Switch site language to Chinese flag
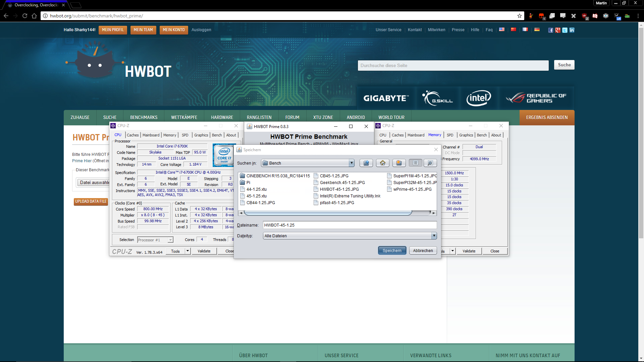The image size is (644, 362). [514, 29]
